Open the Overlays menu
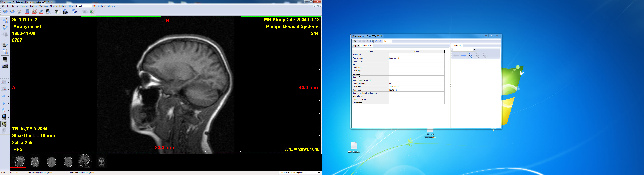The height and width of the screenshot is (175, 644). point(15,6)
